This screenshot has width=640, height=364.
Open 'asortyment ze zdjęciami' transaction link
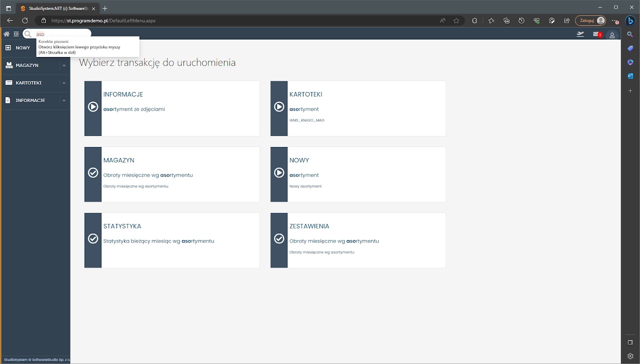[x=134, y=109]
